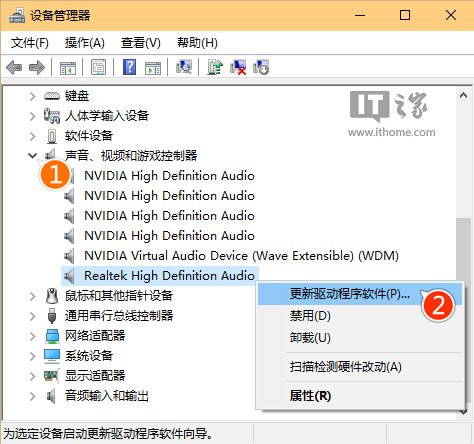Image resolution: width=474 pixels, height=444 pixels.
Task: Click the Scan for hardware changes icon
Action: coord(184,67)
